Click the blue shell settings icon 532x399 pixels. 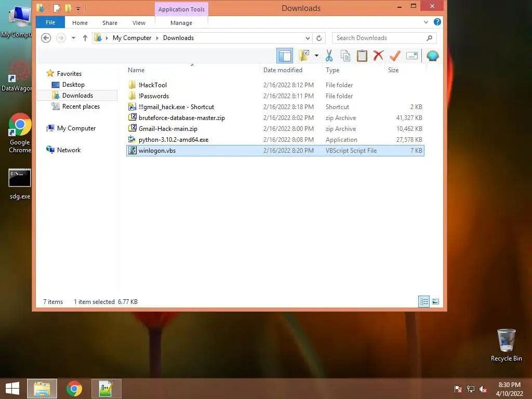pyautogui.click(x=433, y=55)
